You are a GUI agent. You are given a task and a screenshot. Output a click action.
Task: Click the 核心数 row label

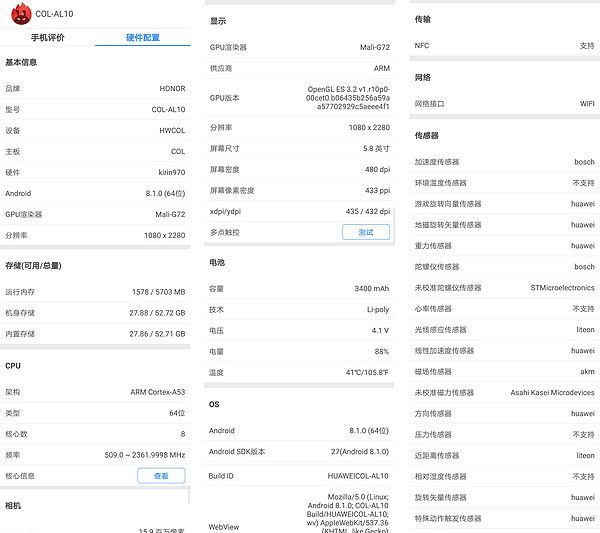coord(16,434)
